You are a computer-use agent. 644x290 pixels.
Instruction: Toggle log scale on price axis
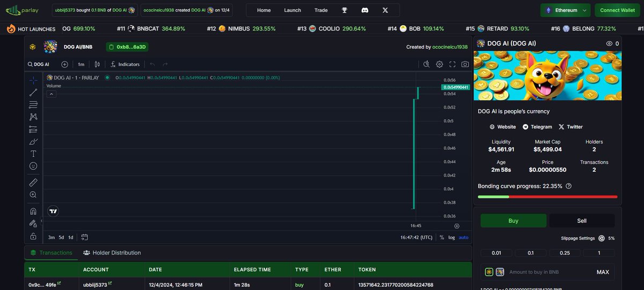click(451, 237)
